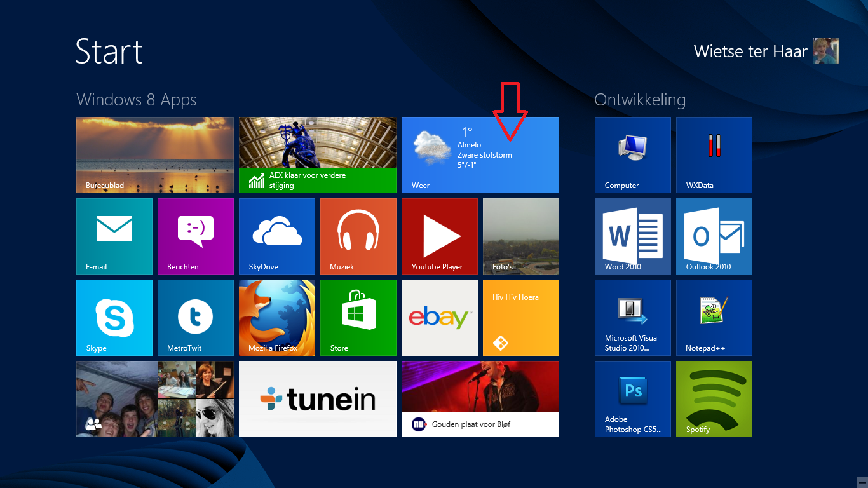Open the Computer tile
This screenshot has width=868, height=488.
pyautogui.click(x=633, y=155)
